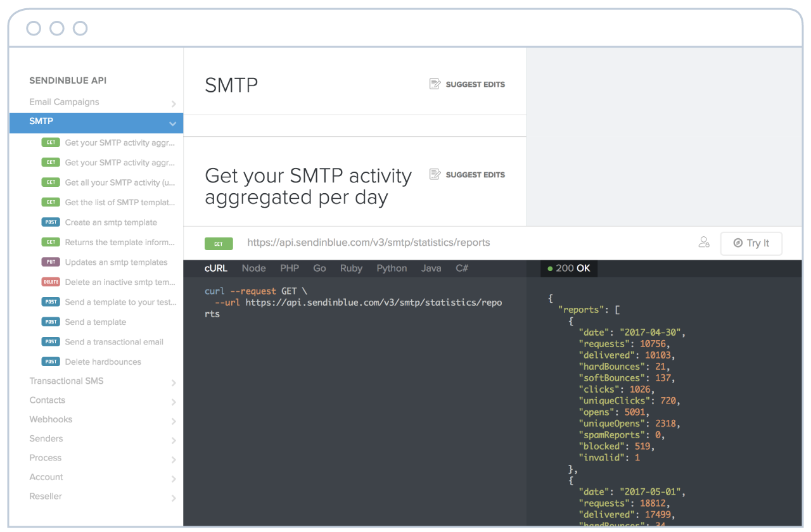
Task: Open Get all your SMTP activity endpoint
Action: pyautogui.click(x=120, y=182)
